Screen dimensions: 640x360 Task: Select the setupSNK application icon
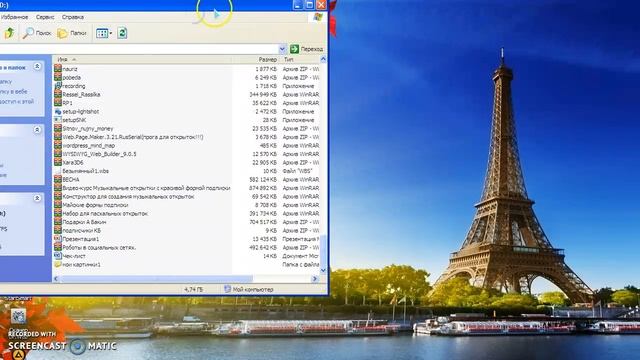pyautogui.click(x=58, y=120)
